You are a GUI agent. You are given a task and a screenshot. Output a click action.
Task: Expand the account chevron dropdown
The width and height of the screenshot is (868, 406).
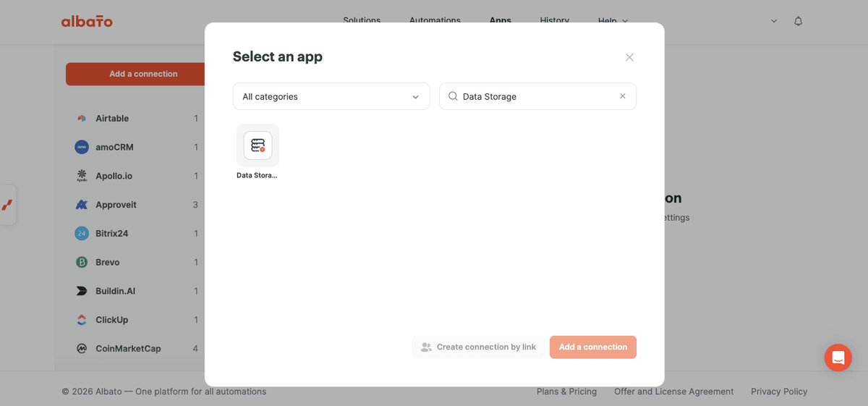[774, 21]
